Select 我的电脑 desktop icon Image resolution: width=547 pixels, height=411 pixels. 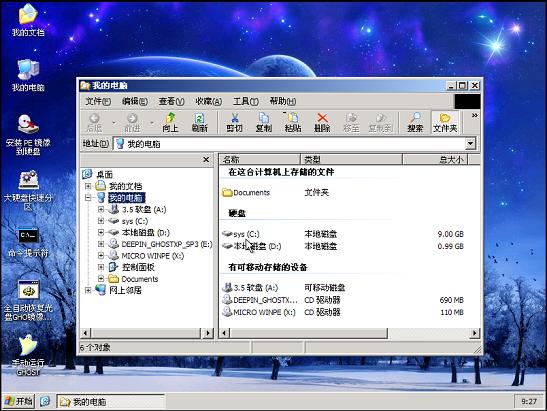pyautogui.click(x=28, y=75)
